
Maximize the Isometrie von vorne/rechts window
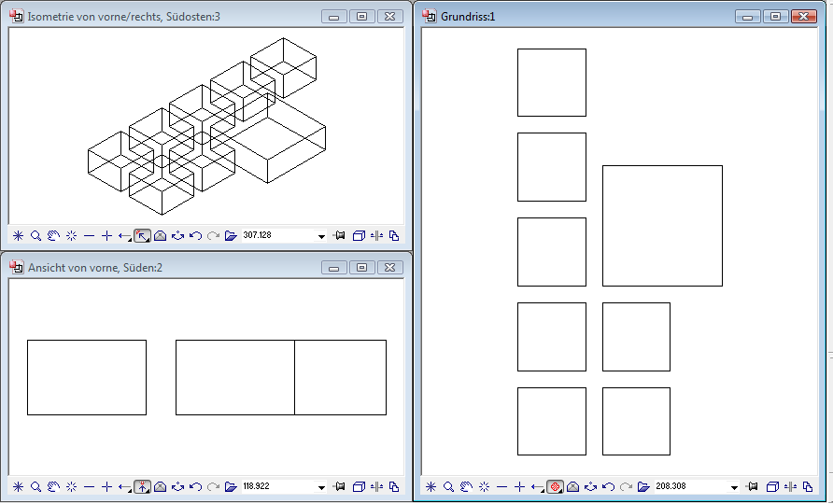coord(361,17)
